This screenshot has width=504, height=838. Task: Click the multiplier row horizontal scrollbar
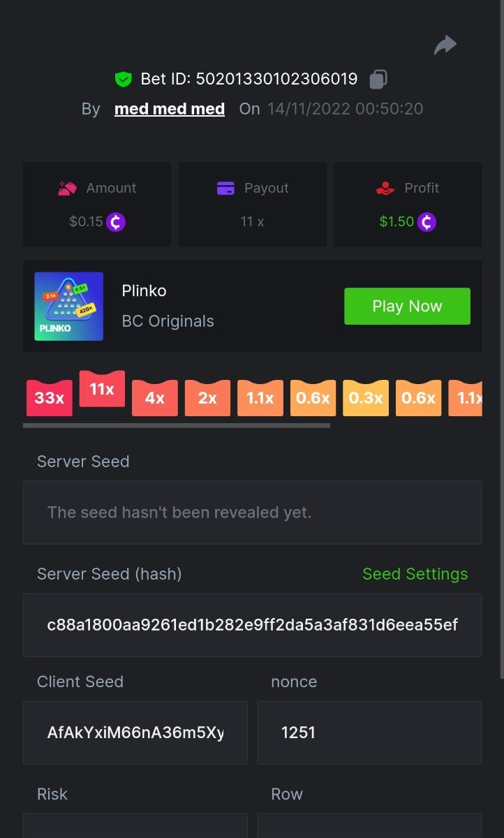tap(176, 425)
